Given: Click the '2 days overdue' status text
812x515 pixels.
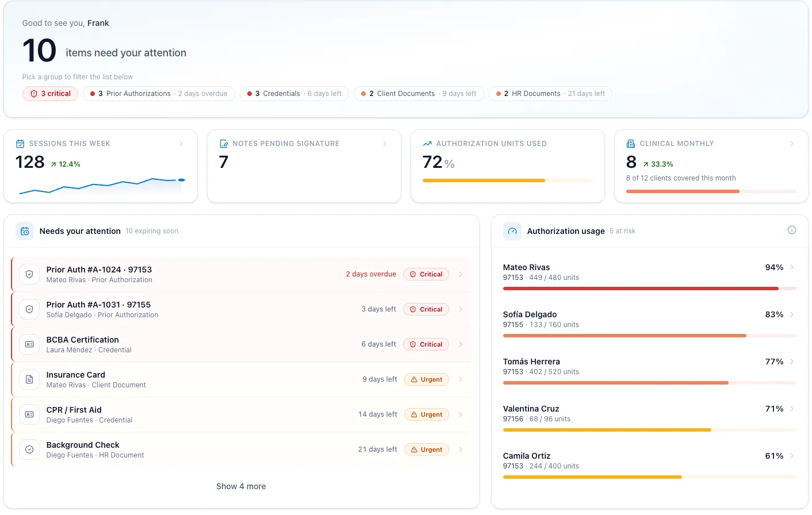Looking at the screenshot, I should coord(371,274).
